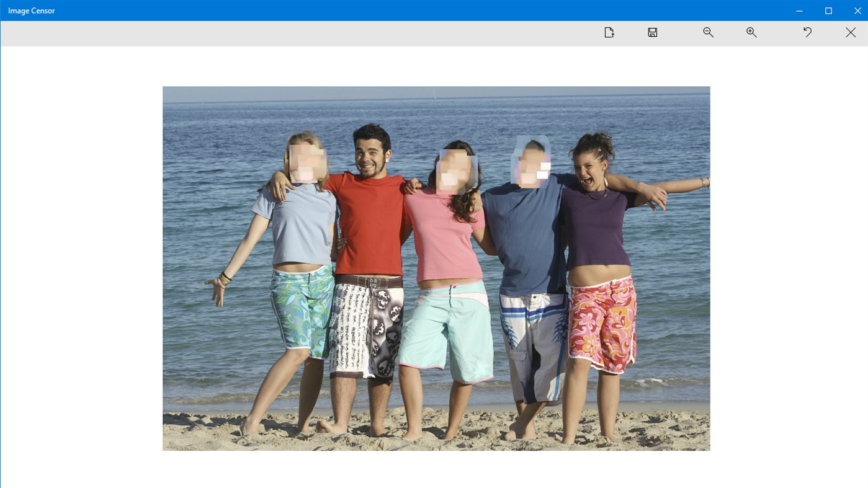
Task: Maximize the Image Censor window
Action: click(828, 11)
